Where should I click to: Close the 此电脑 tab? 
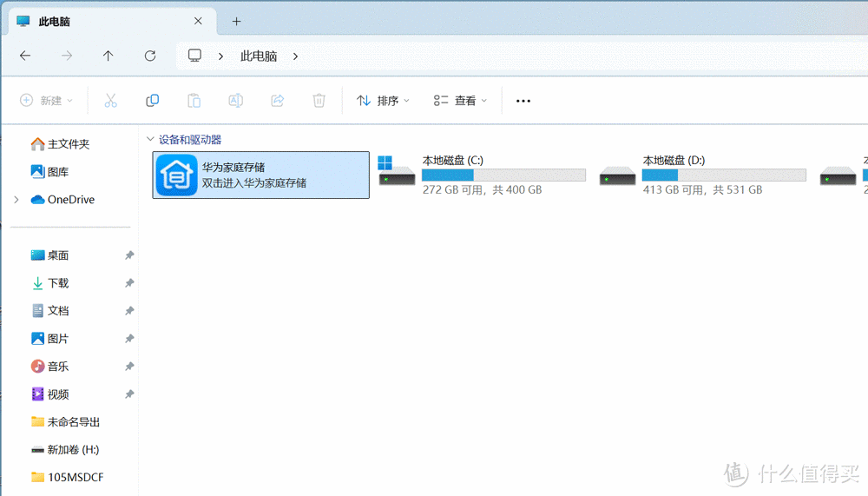click(x=198, y=21)
